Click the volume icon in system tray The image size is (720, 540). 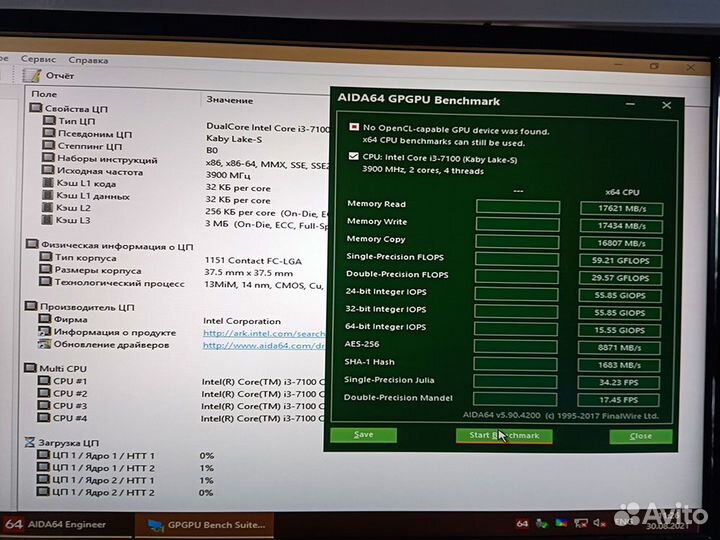599,523
